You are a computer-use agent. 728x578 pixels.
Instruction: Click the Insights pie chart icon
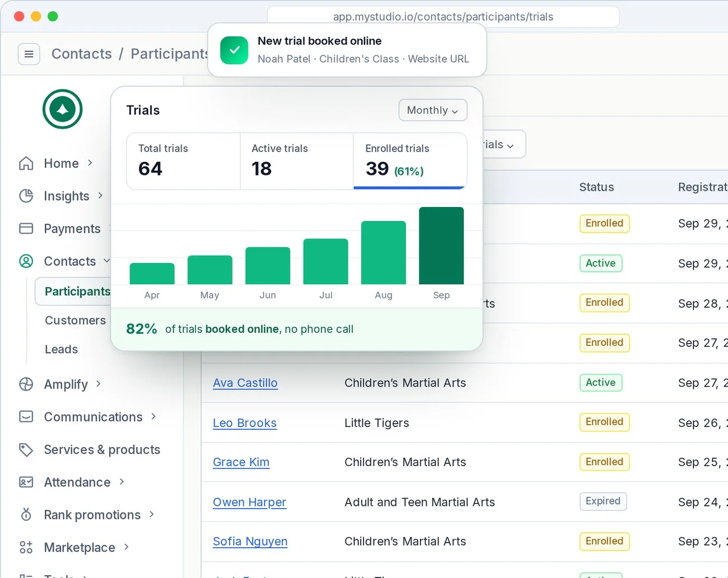pos(26,196)
